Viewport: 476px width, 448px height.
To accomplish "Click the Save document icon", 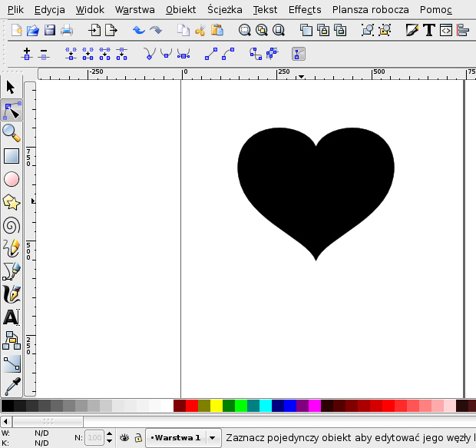I will pos(50,31).
